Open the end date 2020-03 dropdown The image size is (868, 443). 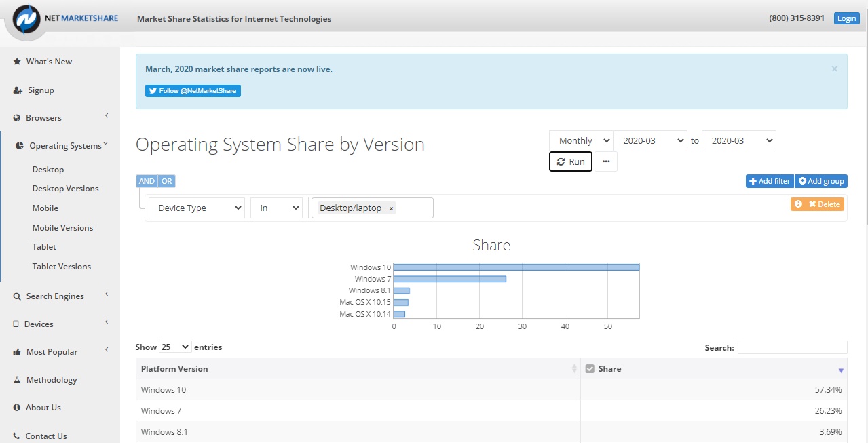click(x=739, y=141)
